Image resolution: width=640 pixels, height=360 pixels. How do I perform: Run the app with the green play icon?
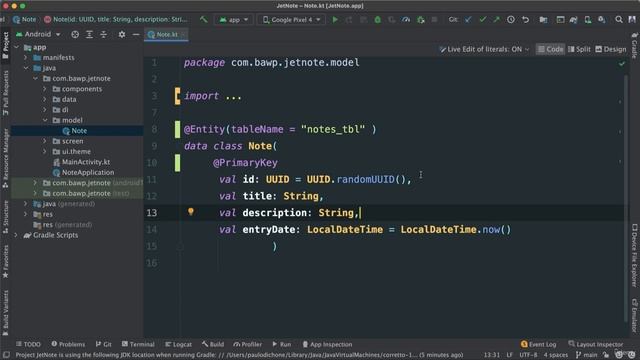tap(335, 19)
